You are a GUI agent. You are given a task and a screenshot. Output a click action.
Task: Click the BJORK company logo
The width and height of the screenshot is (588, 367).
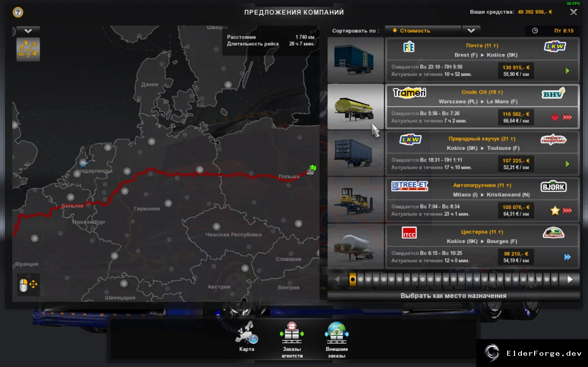(554, 186)
